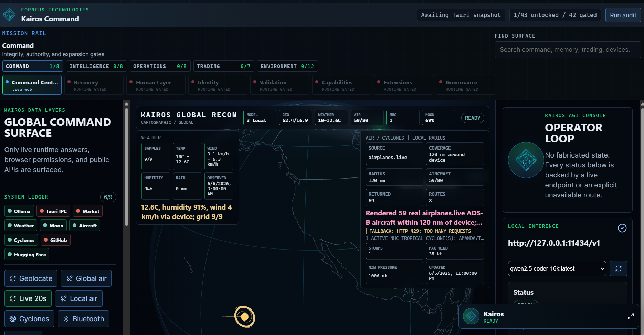644x335 pixels.
Task: Click the orange location marker on globe
Action: point(244,317)
